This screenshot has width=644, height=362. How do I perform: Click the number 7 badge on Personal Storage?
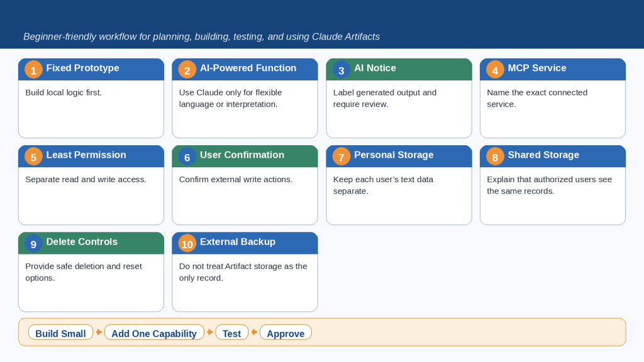[341, 156]
